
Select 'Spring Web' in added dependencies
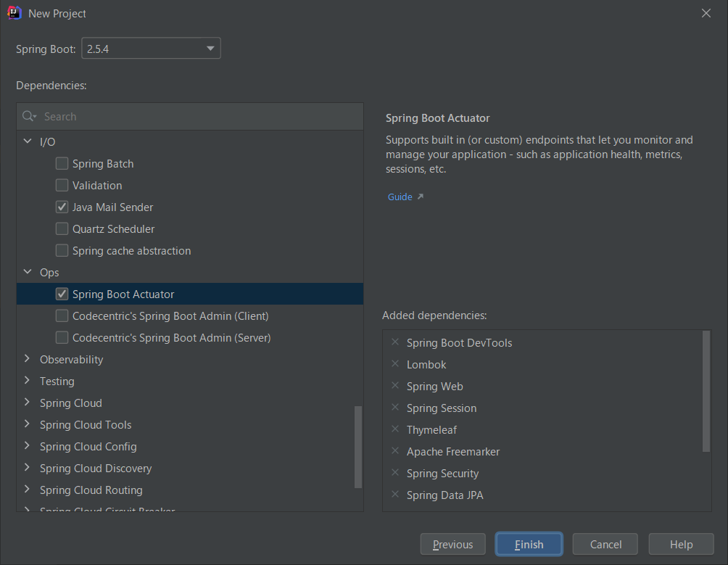(x=434, y=387)
